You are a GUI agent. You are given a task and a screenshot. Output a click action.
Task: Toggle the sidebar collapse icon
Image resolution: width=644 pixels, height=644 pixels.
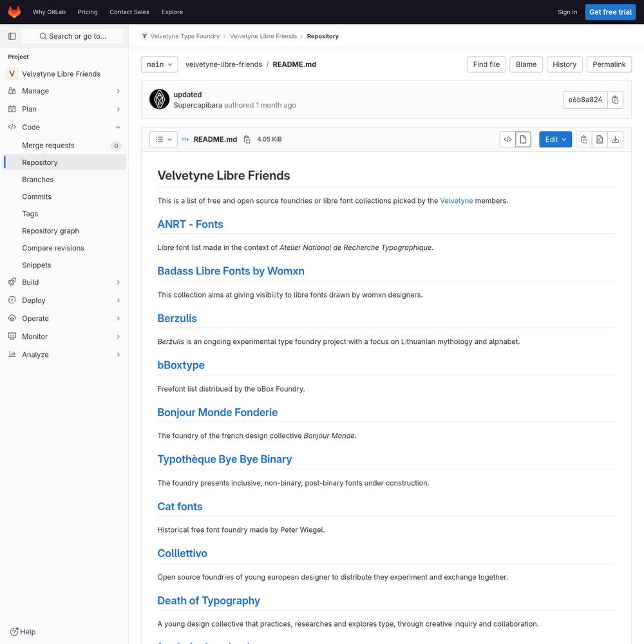point(12,36)
